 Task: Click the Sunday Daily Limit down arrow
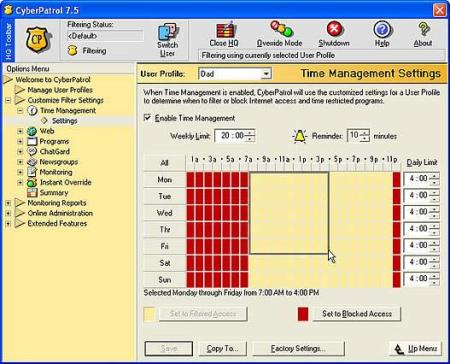coord(434,282)
